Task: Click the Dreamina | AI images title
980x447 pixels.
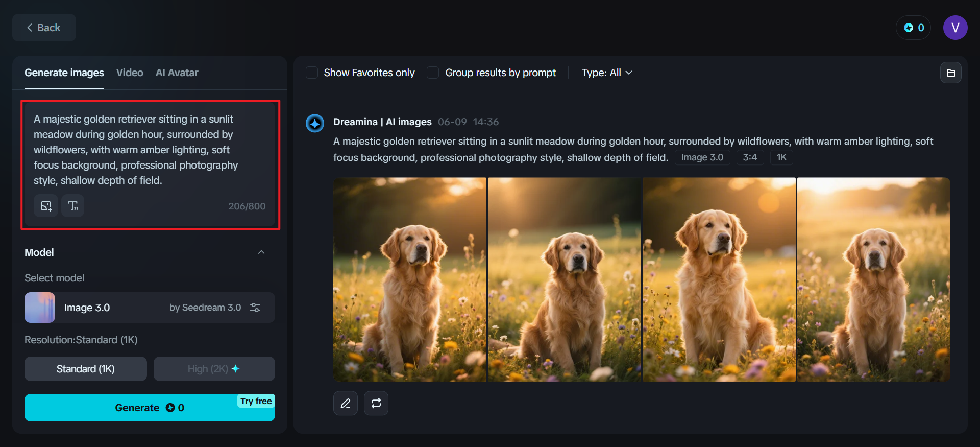Action: pos(382,122)
